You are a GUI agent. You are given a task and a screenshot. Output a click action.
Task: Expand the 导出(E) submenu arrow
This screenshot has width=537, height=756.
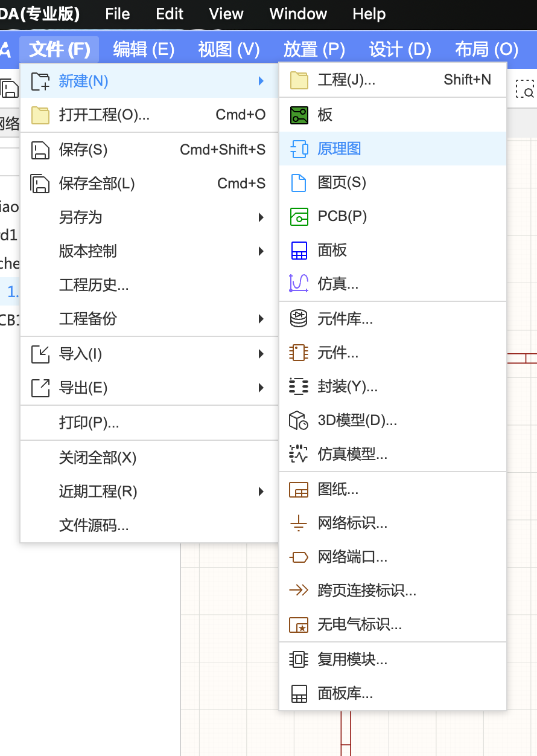pos(261,388)
